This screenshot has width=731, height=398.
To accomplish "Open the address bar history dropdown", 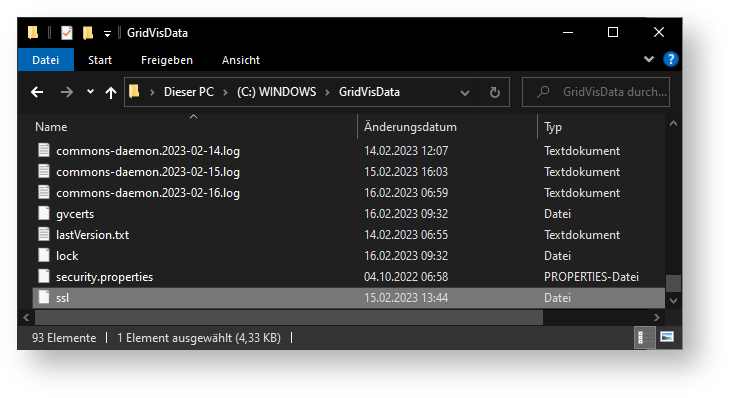I will point(465,93).
